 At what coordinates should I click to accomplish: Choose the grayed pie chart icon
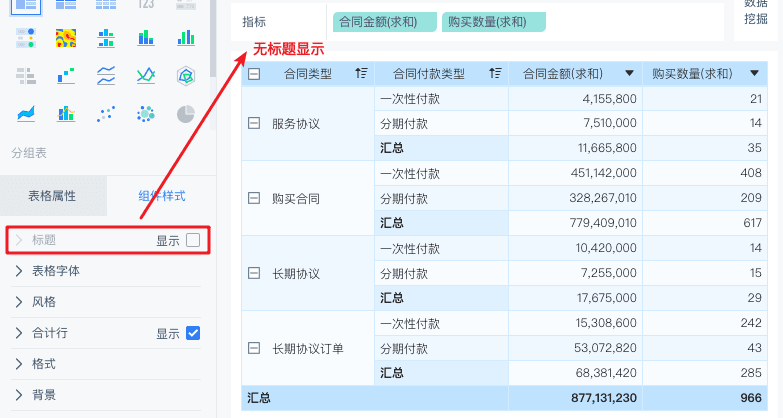pos(186,114)
